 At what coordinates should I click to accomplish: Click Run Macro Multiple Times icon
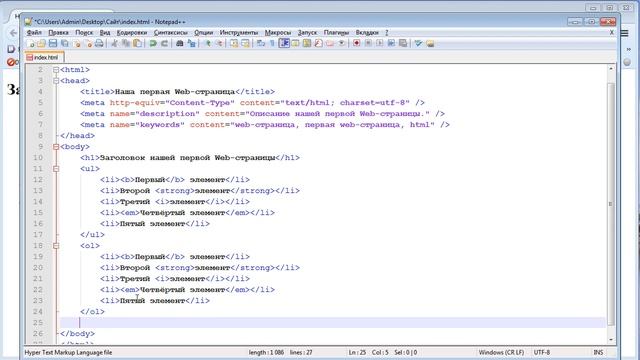[x=391, y=43]
